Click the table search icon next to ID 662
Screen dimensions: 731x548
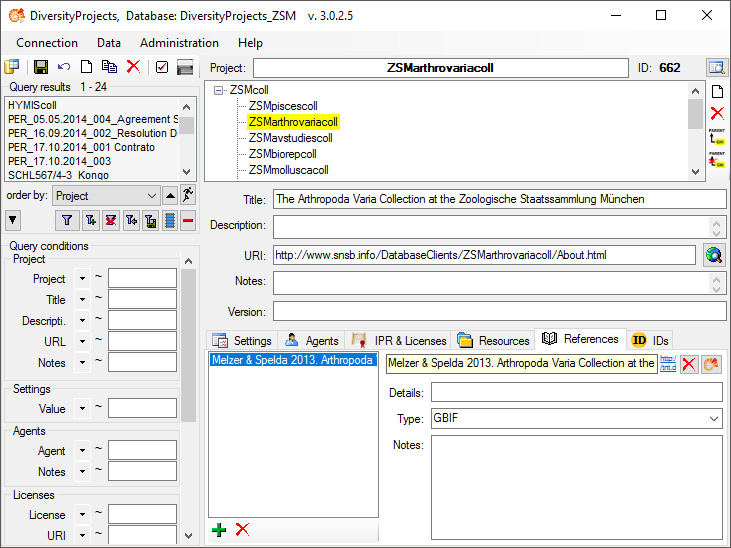(x=716, y=68)
